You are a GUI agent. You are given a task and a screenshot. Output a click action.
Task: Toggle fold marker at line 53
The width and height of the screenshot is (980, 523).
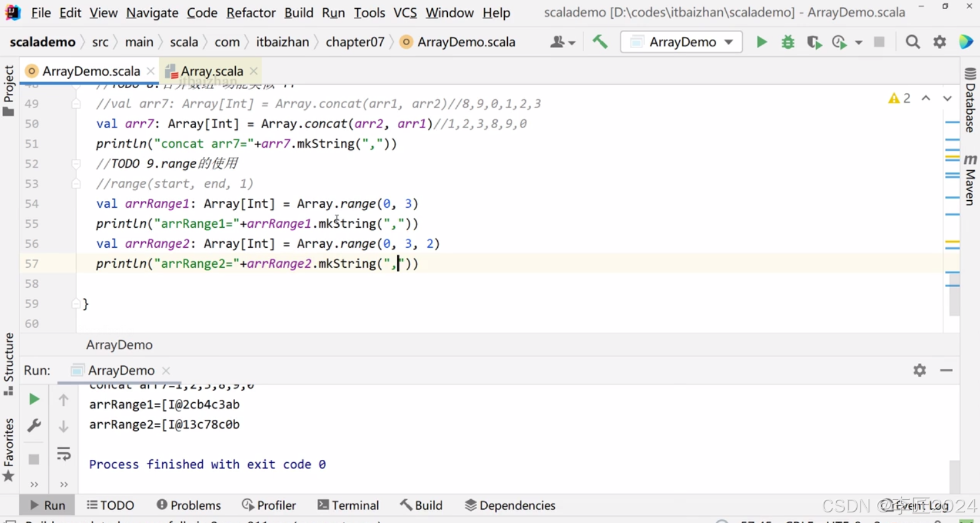pyautogui.click(x=76, y=184)
